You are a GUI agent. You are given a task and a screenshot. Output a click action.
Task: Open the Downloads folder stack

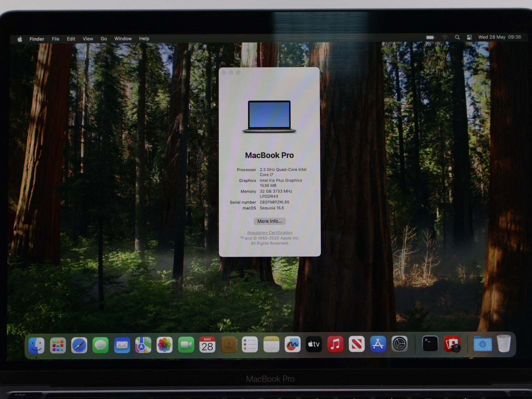(482, 344)
